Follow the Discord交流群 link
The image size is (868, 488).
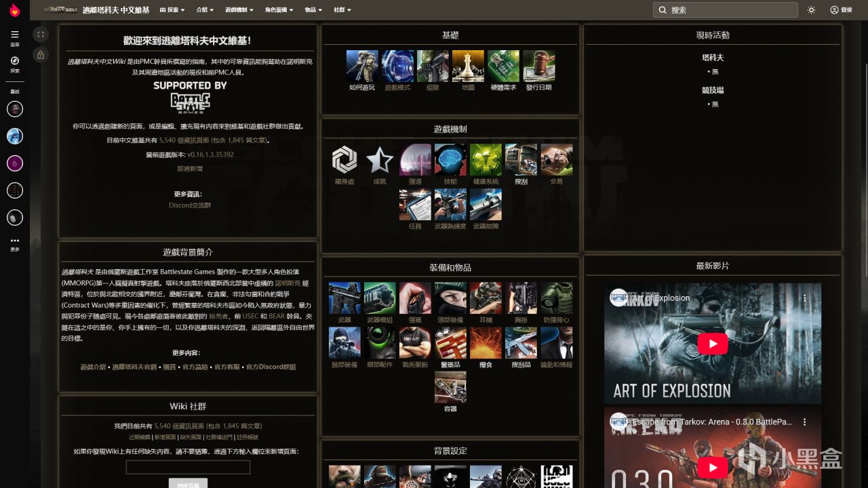coord(190,205)
